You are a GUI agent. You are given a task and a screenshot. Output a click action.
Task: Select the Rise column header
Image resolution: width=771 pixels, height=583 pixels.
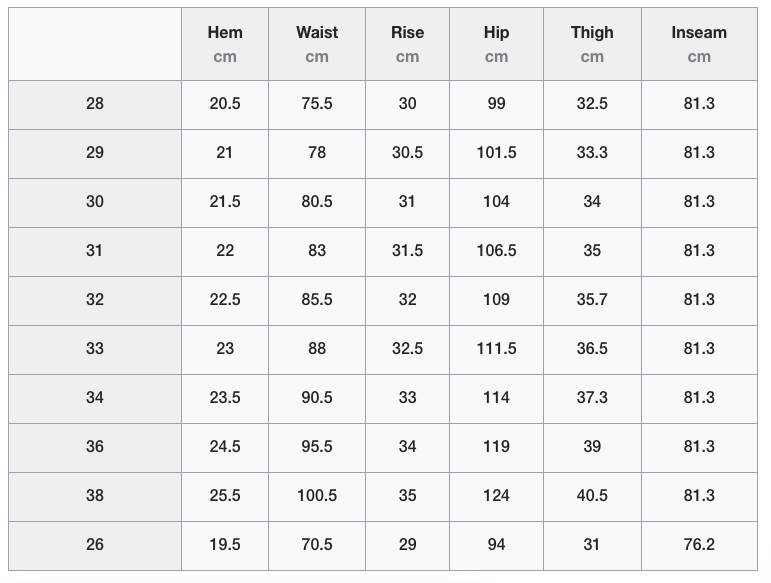click(x=407, y=33)
